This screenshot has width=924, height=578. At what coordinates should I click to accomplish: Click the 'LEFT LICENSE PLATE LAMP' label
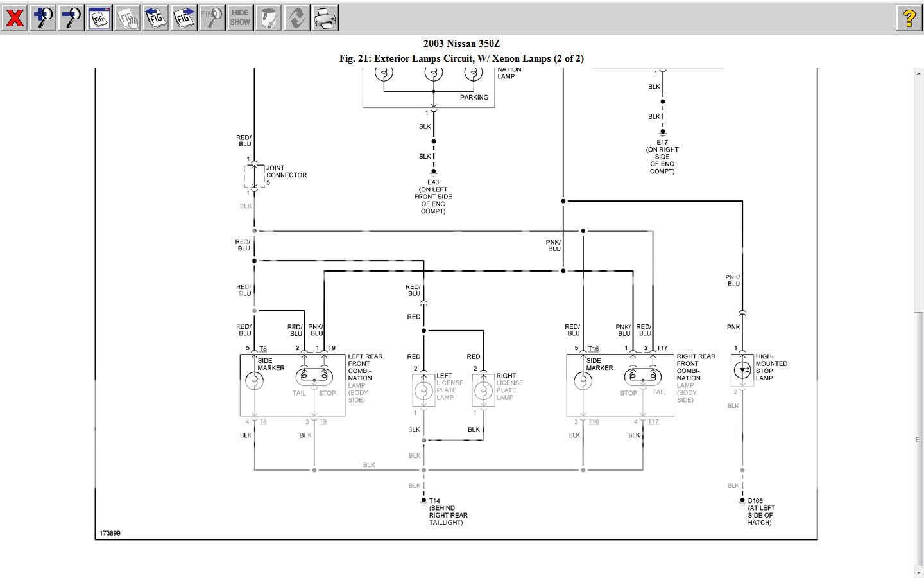(x=450, y=386)
